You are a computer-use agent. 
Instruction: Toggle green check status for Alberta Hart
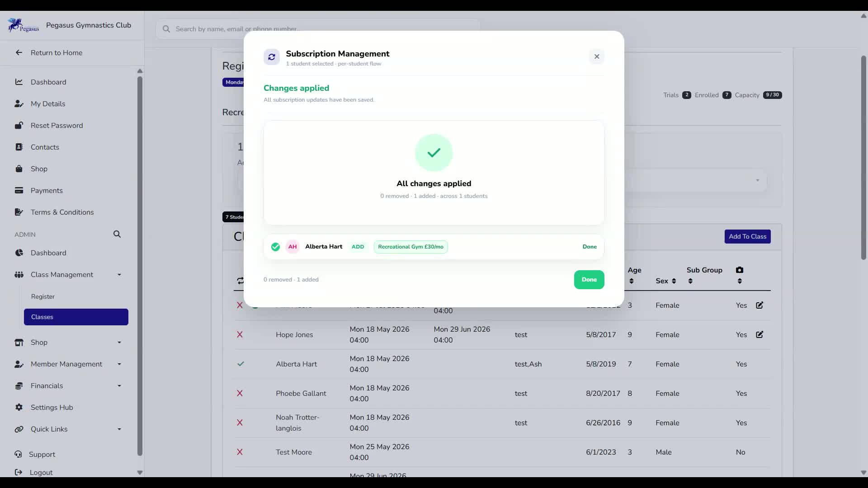pos(241,364)
